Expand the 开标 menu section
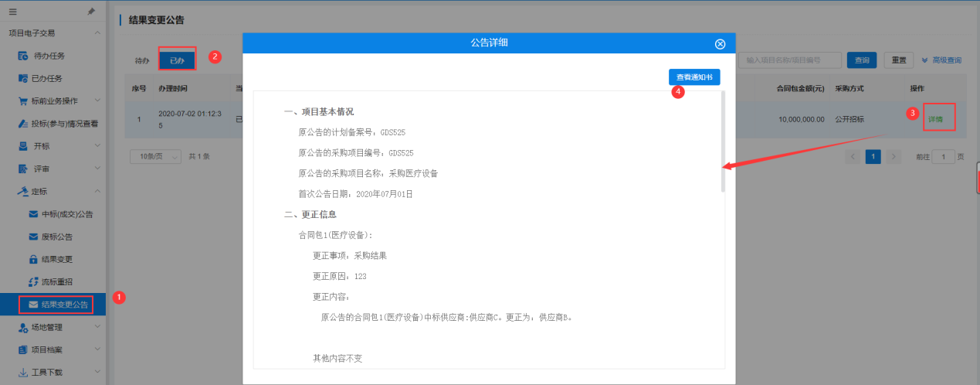The height and width of the screenshot is (385, 980). click(42, 146)
